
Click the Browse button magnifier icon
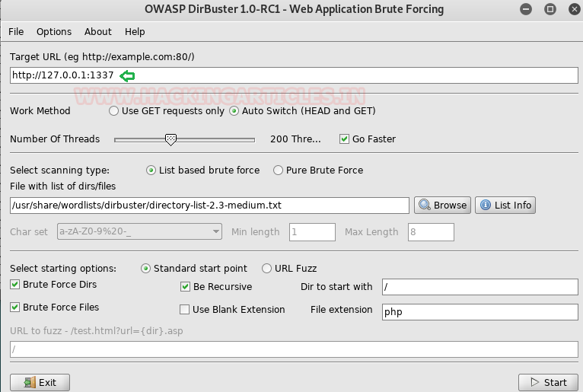425,205
